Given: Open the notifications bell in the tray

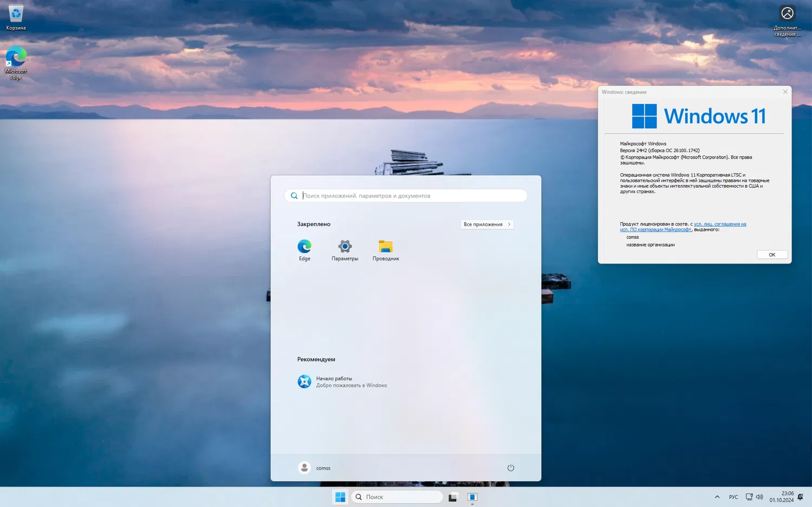Looking at the screenshot, I should tap(801, 497).
